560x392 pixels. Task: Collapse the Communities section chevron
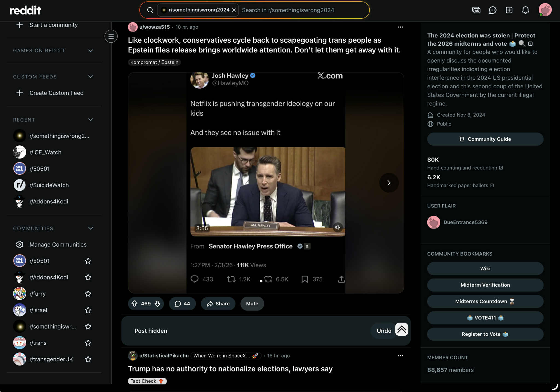coord(91,228)
